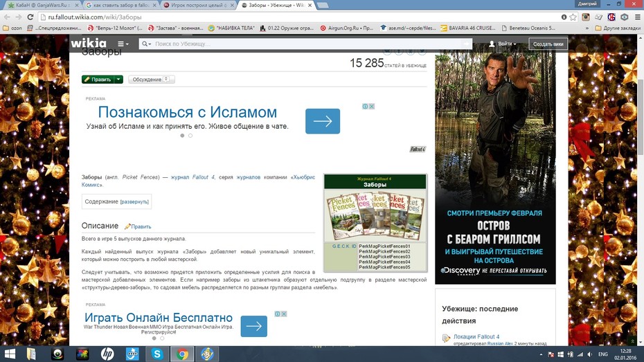Go back using the browser back arrow
644x362 pixels.
[7, 17]
